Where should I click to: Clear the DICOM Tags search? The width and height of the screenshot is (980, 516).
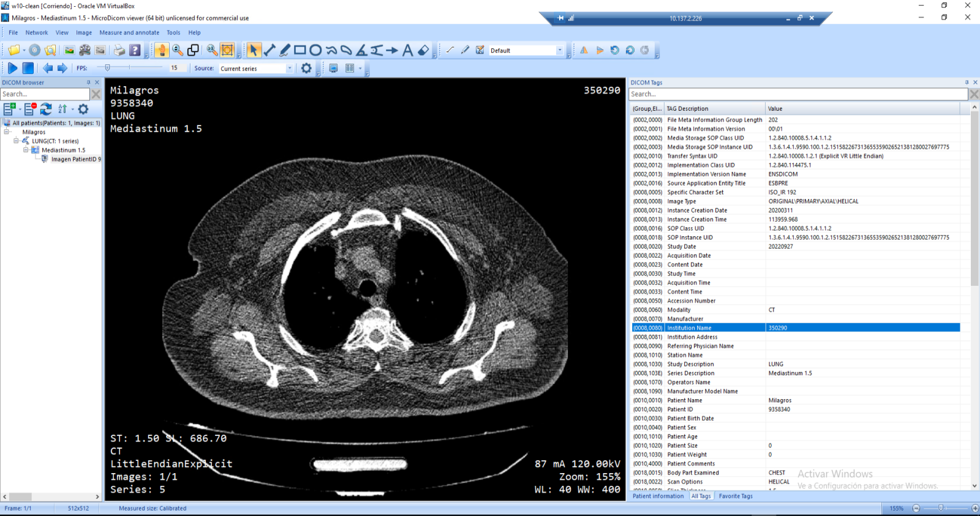coord(974,94)
